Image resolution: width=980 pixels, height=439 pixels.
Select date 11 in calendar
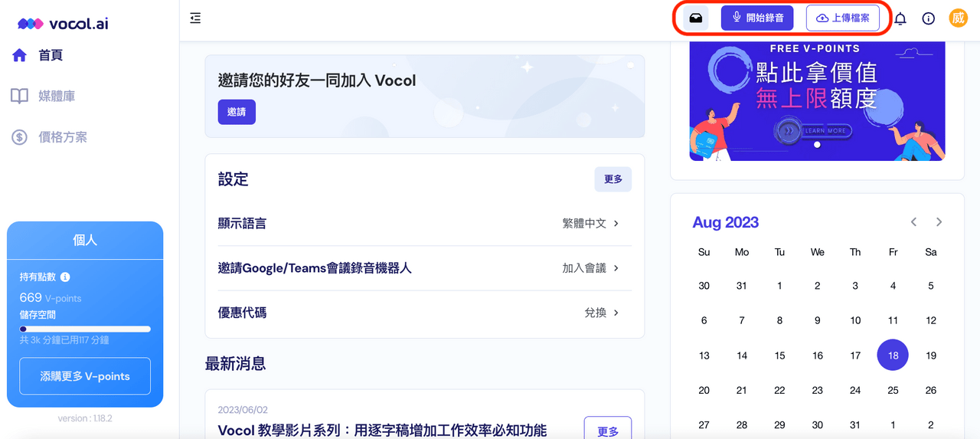coord(893,320)
